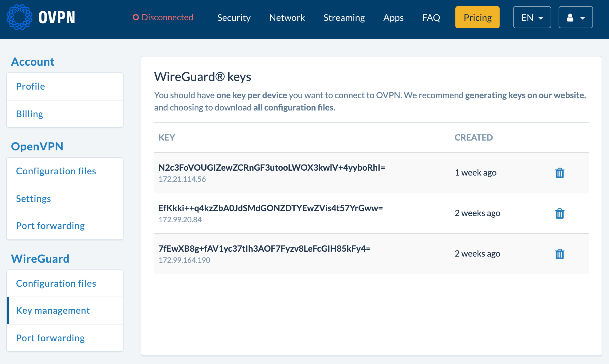
Task: Click the OVPN logo icon
Action: coord(19,17)
